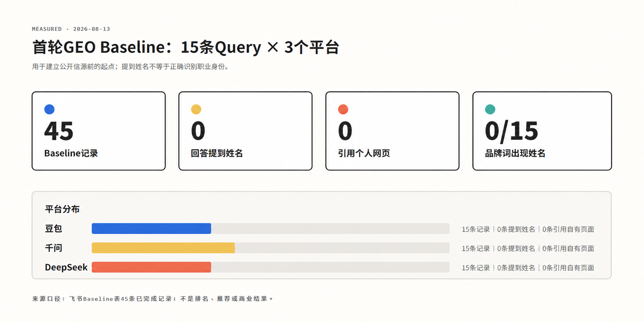Click the yellow 千问 progress bar
The width and height of the screenshot is (644, 322).
pos(163,248)
